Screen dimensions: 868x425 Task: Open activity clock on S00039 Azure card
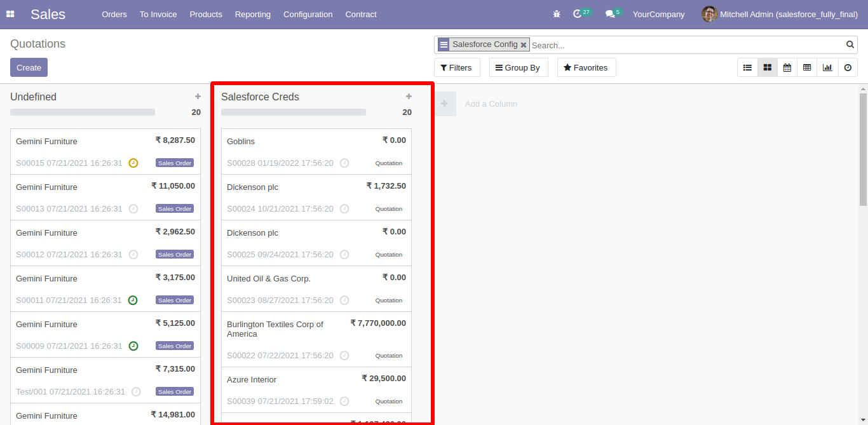(x=344, y=401)
